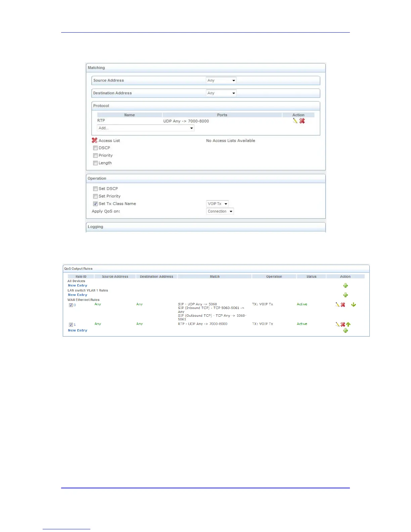Click Active status of rule 1
The image size is (411, 532).
pos(302,324)
